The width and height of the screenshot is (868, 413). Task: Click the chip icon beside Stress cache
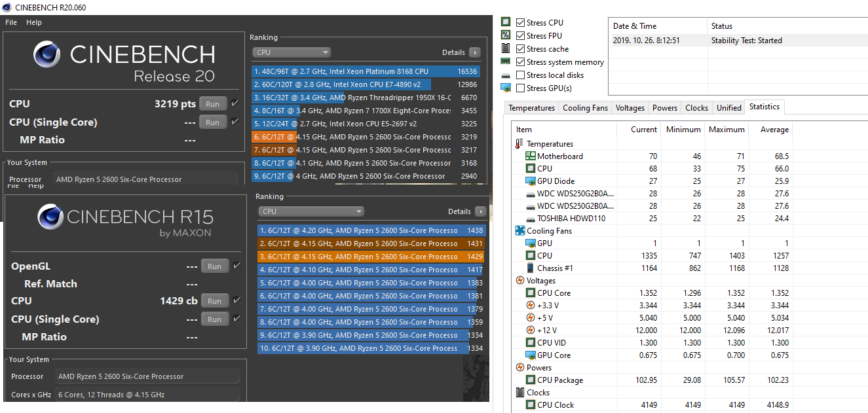click(506, 48)
